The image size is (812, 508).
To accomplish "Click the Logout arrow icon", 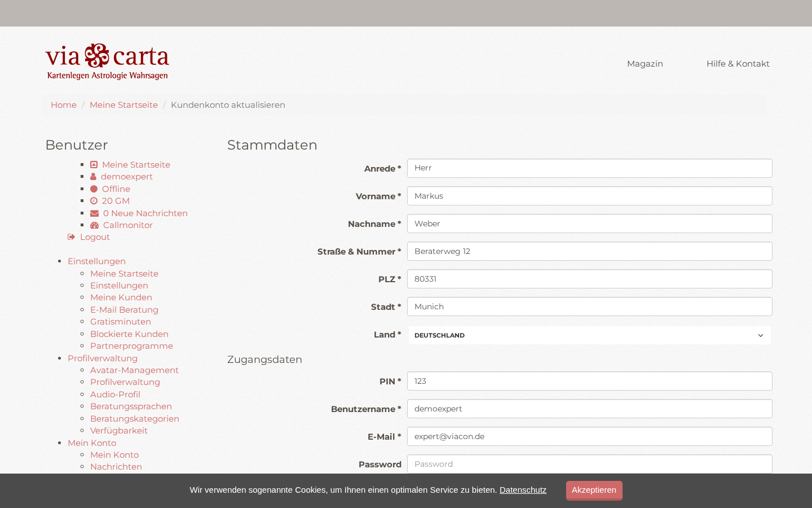I will [x=72, y=237].
